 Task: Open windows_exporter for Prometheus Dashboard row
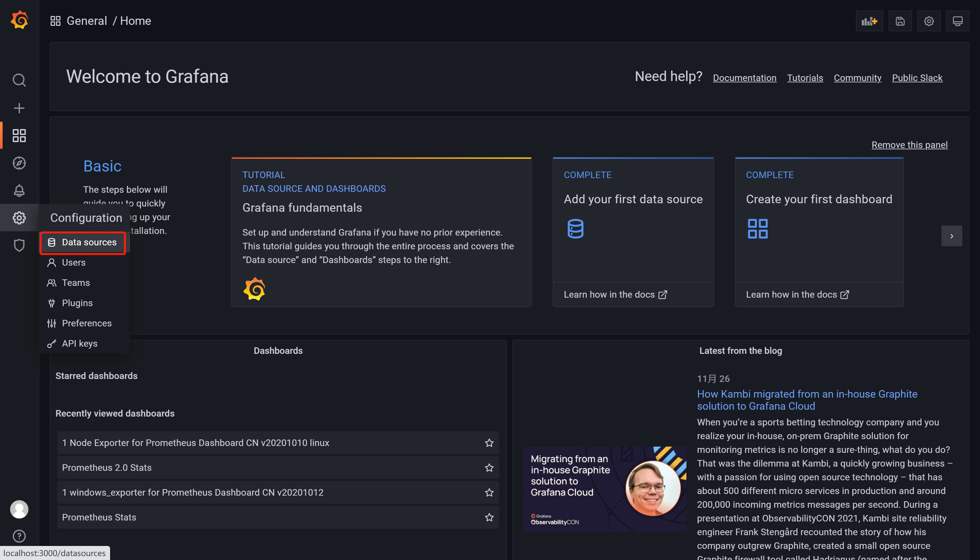tap(278, 492)
